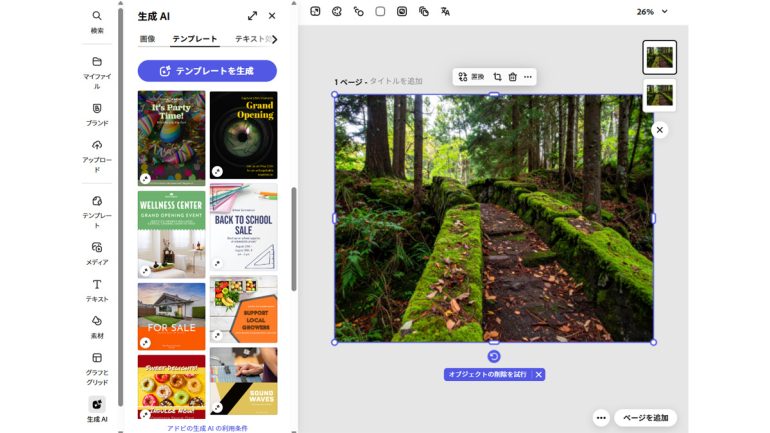Click the background color square icon
This screenshot has width=770, height=433.
point(380,11)
